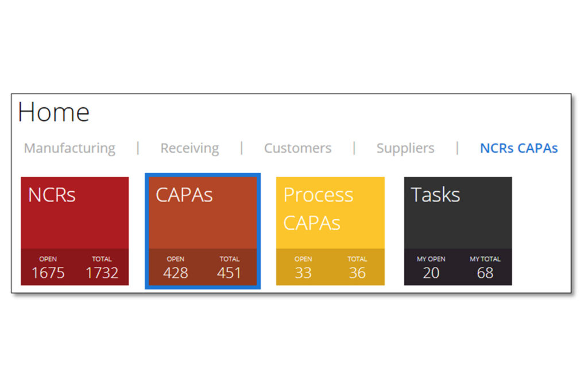588x392 pixels.
Task: View the 428 open CAPAs
Action: [x=175, y=273]
